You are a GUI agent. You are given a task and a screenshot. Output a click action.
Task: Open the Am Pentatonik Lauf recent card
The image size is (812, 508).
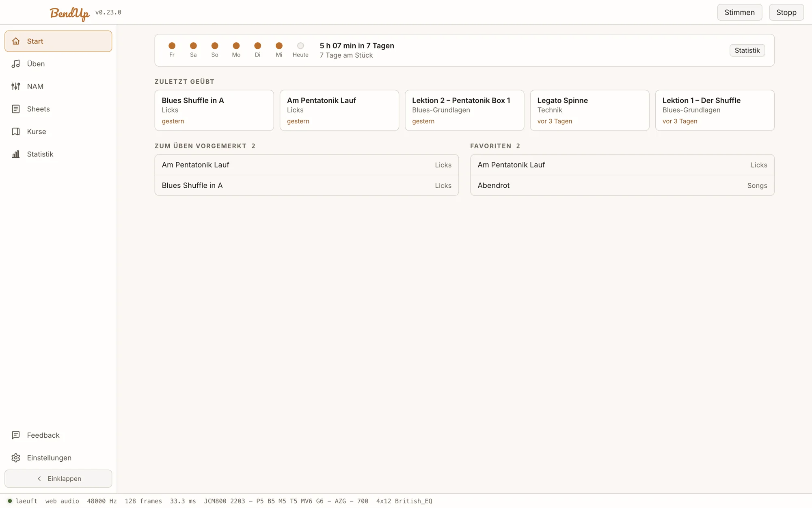click(339, 110)
